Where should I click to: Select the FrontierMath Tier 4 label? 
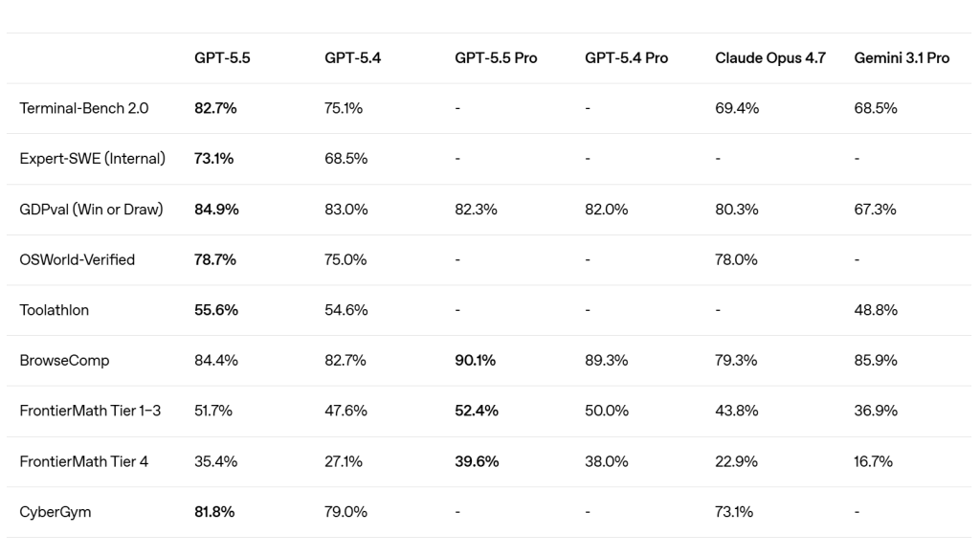(84, 461)
